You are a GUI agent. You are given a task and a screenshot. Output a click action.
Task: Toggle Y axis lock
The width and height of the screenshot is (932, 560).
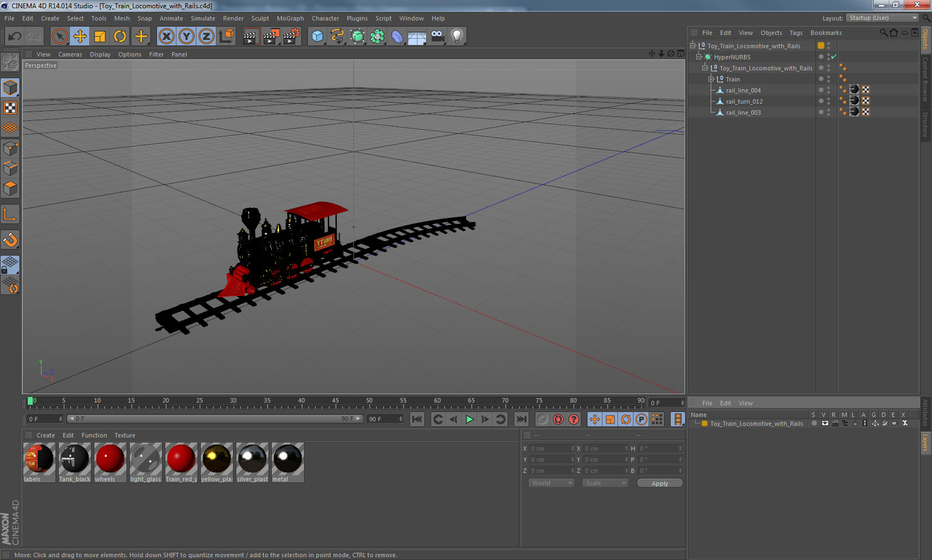[x=186, y=37]
